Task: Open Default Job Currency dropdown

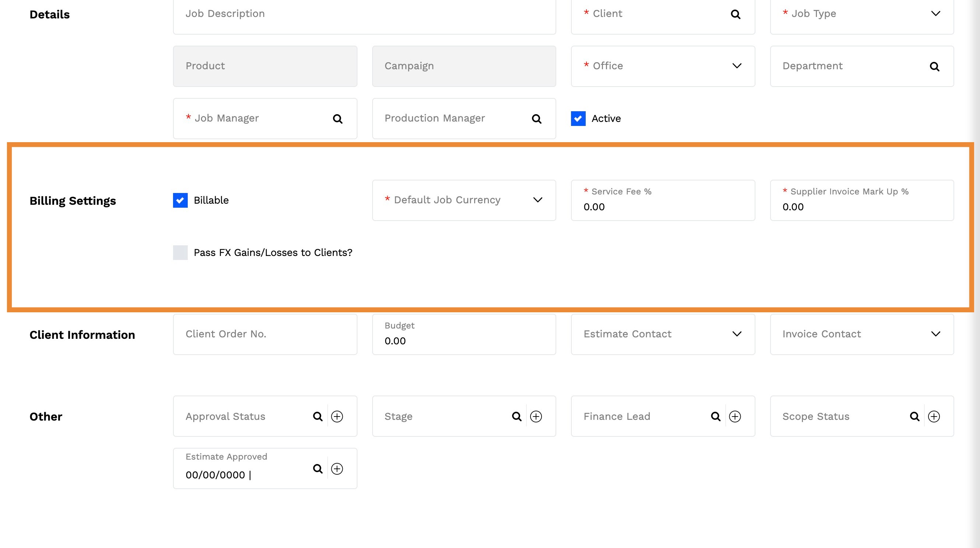Action: [537, 200]
